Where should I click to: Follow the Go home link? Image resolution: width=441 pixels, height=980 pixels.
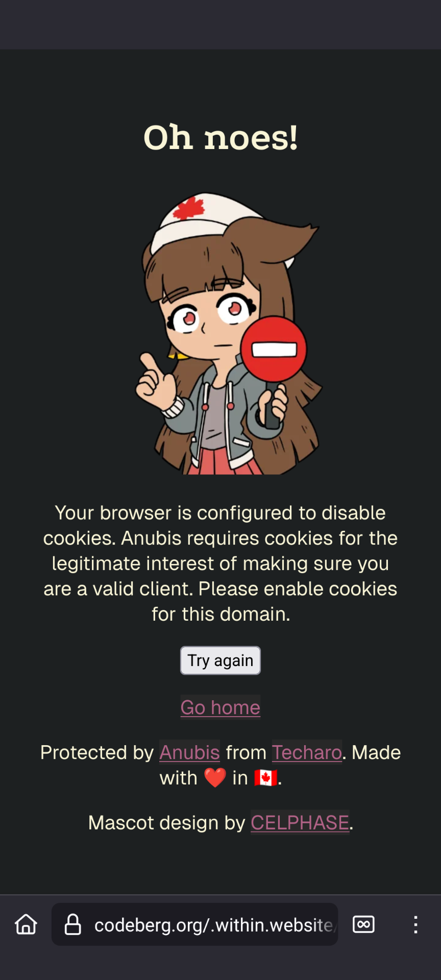tap(220, 707)
